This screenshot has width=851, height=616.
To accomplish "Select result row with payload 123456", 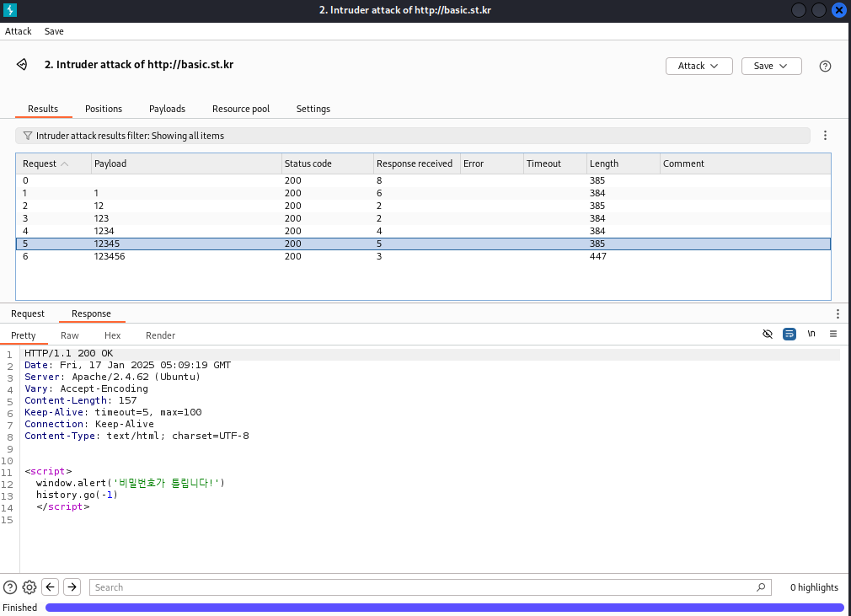I will (423, 257).
